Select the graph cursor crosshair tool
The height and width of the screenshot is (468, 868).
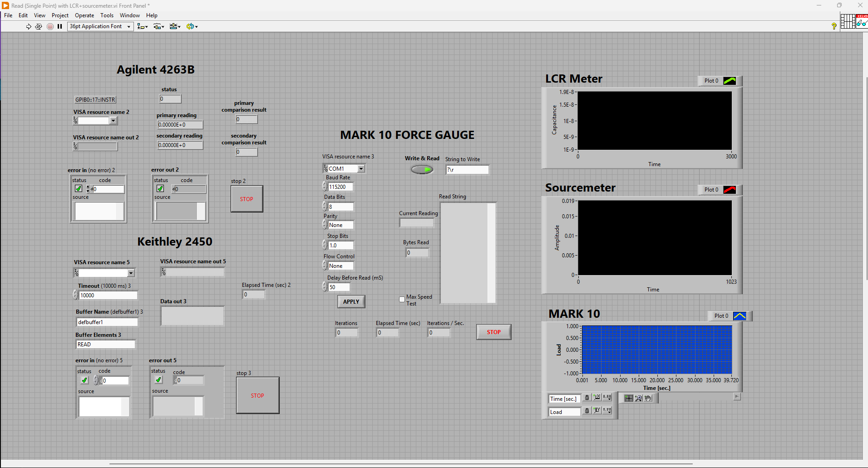click(x=628, y=398)
